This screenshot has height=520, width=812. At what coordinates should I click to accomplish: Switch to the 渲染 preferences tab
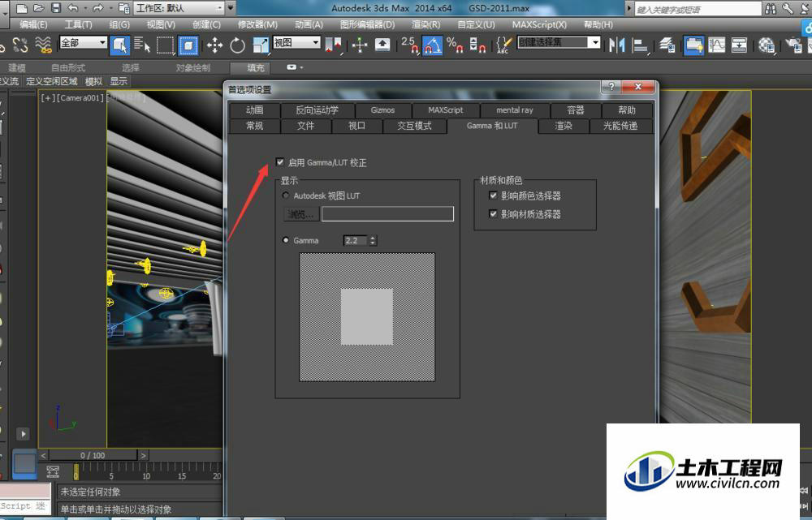pos(564,126)
